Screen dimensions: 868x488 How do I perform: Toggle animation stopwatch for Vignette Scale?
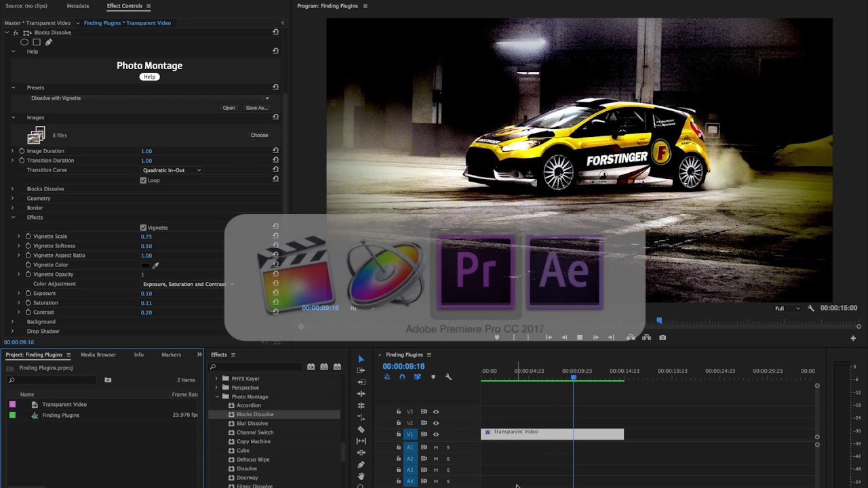point(28,237)
